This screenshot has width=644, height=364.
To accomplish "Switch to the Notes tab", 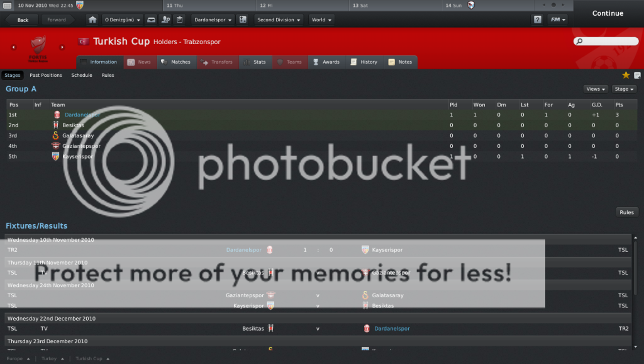I will (401, 62).
